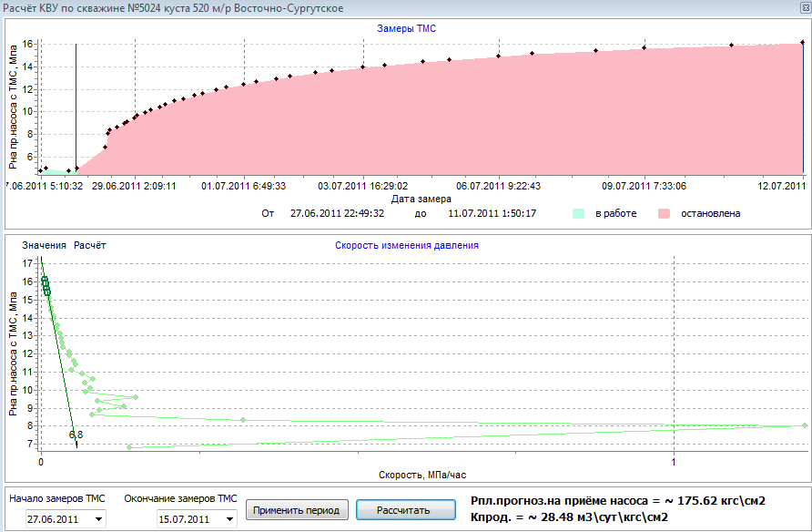
Task: Click the '6,8' label on the calculation line
Action: [x=76, y=435]
